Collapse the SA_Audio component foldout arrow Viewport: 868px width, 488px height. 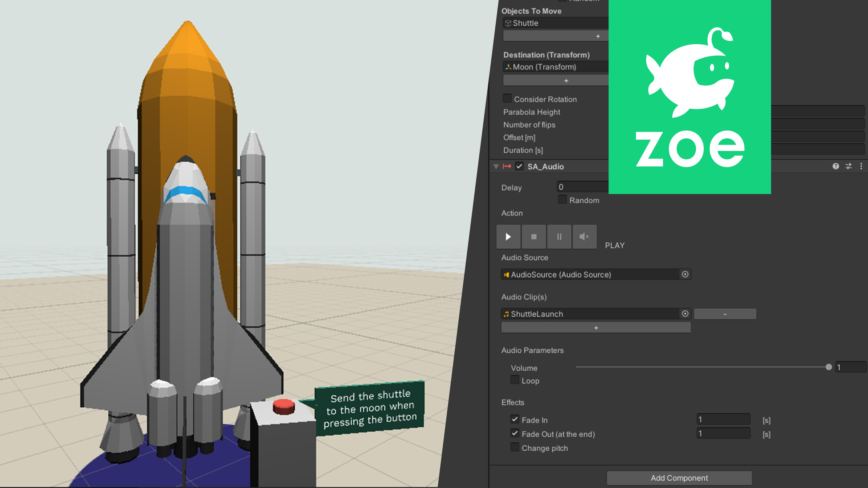point(496,166)
